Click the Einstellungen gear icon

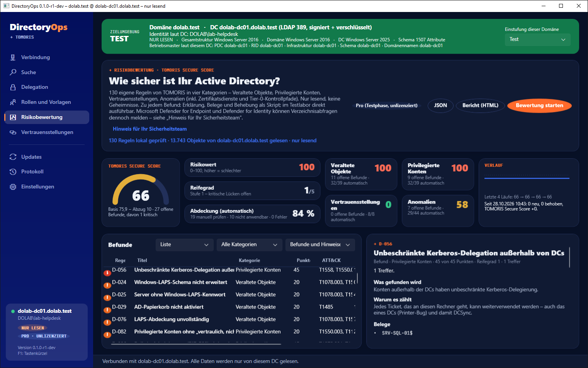click(x=13, y=187)
